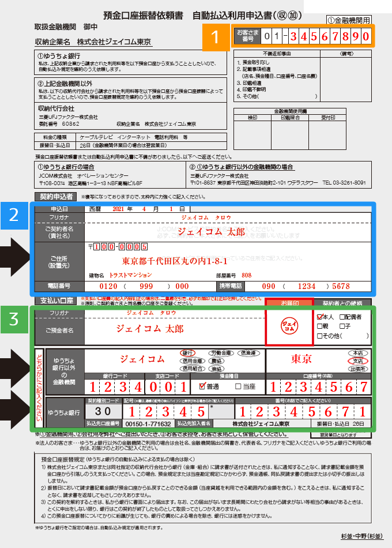Click the 料金の種類 row ケーブルテレビ
The image size is (392, 548).
point(131,137)
